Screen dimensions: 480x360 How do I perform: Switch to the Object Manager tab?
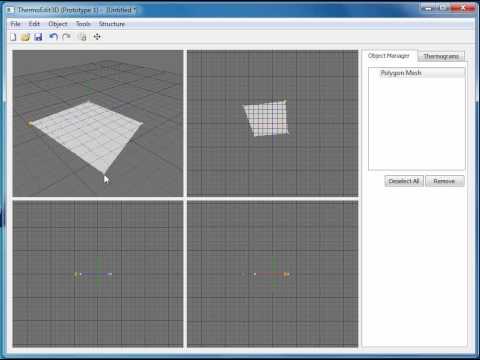click(x=389, y=56)
